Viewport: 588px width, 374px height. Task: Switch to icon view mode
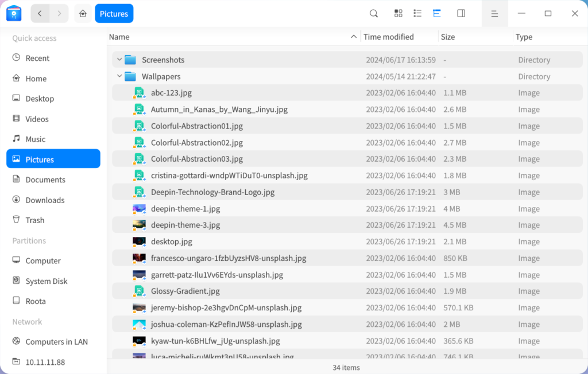pyautogui.click(x=398, y=13)
